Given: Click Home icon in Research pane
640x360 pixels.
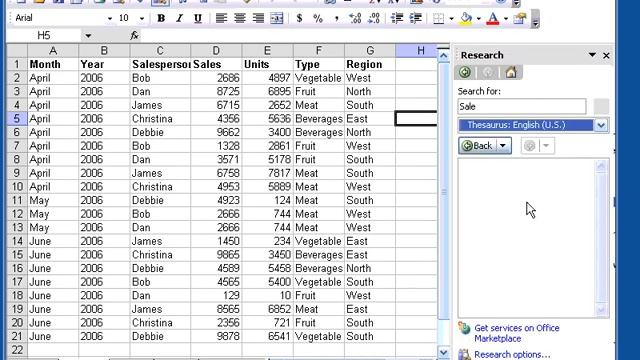Looking at the screenshot, I should [511, 73].
